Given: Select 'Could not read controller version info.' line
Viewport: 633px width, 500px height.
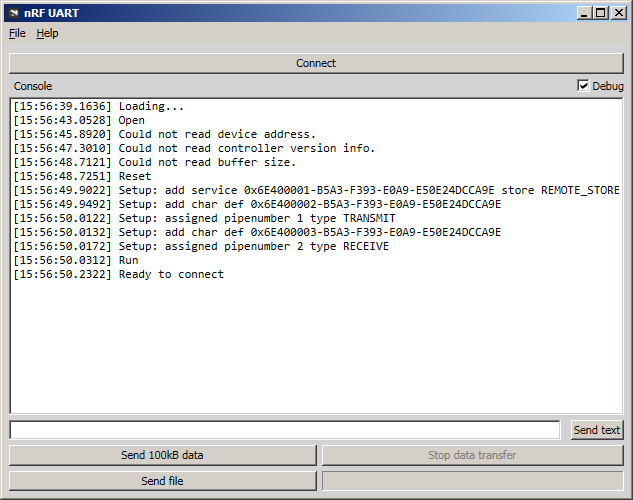Looking at the screenshot, I should (x=194, y=149).
